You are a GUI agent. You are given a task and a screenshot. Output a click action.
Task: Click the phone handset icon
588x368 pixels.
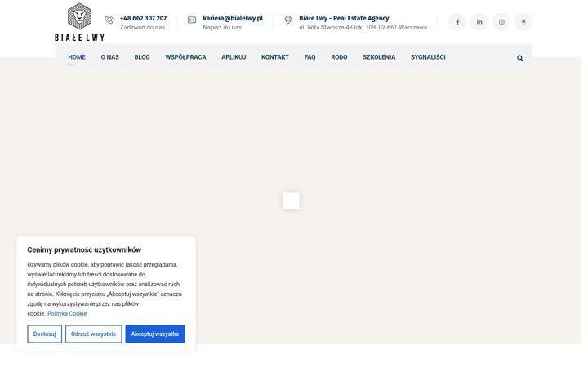tap(109, 20)
